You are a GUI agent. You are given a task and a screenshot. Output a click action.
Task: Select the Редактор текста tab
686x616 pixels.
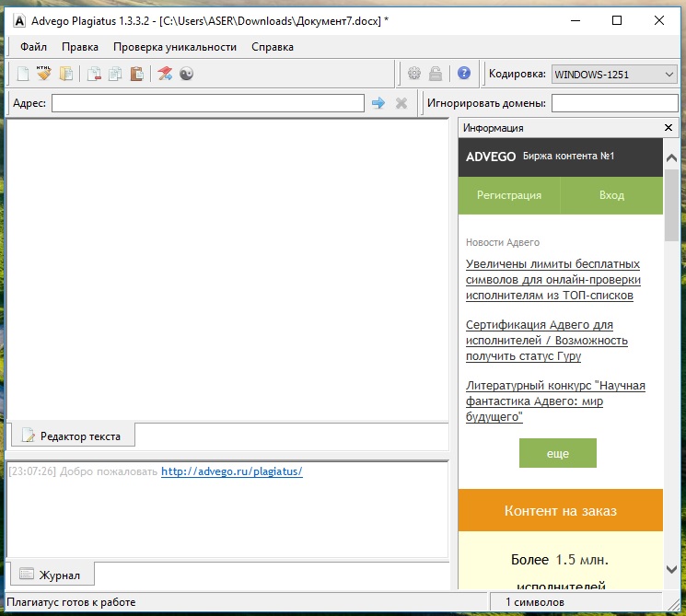tap(73, 436)
